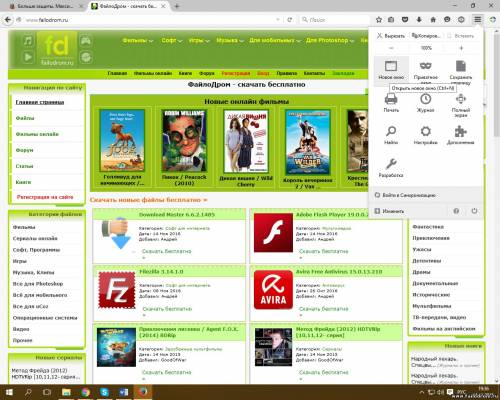
Task: Open Файлы link in left navigation
Action: [25, 118]
